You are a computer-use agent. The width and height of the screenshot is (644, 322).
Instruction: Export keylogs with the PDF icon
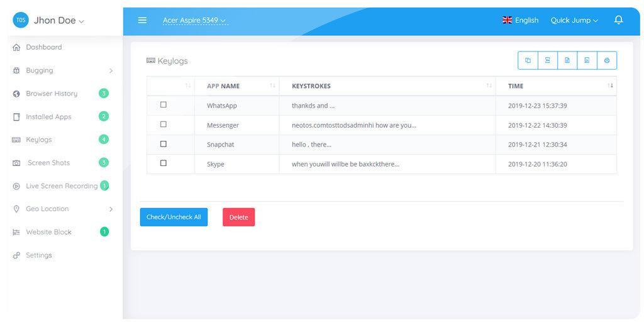click(587, 60)
